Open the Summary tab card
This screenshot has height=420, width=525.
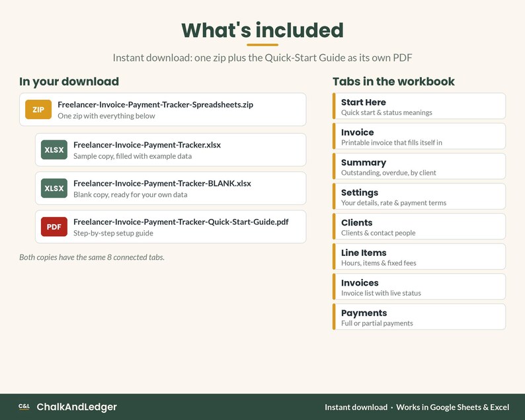click(419, 167)
